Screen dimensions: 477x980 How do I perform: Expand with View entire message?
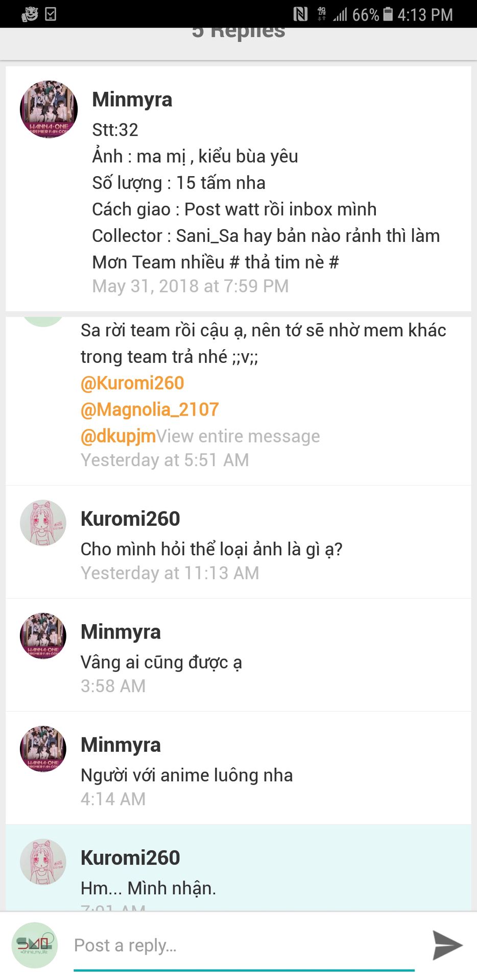point(238,436)
